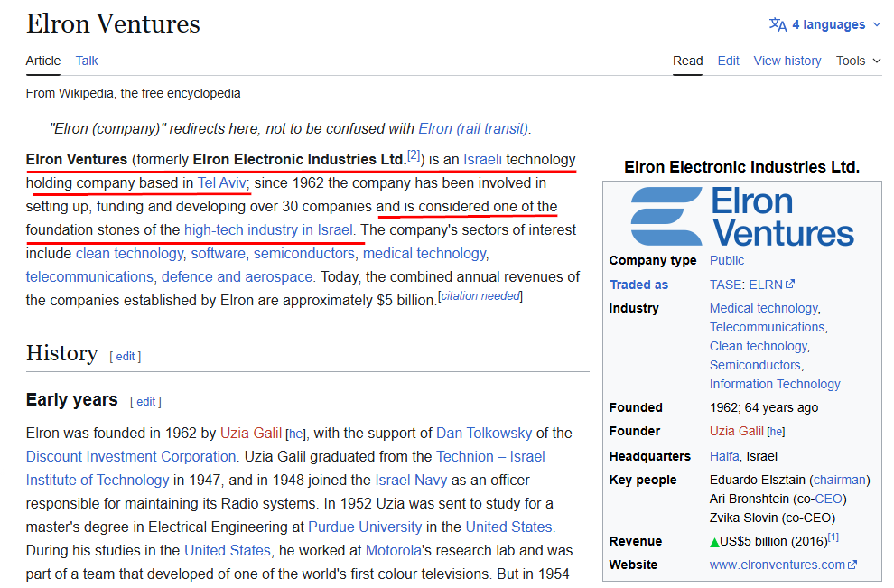Image resolution: width=894 pixels, height=588 pixels.
Task: Open Medical technology link in infobox
Action: coord(763,308)
